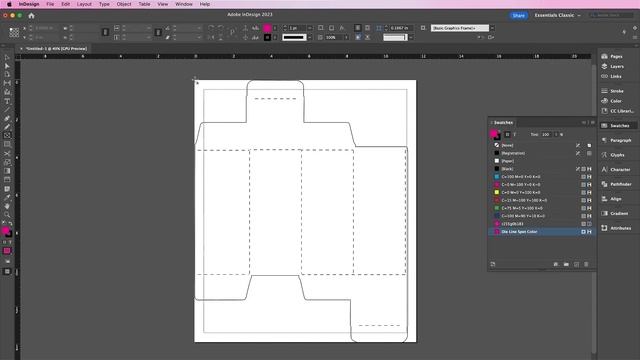
Task: Open Swatches panel flyout menu
Action: pos(593,122)
